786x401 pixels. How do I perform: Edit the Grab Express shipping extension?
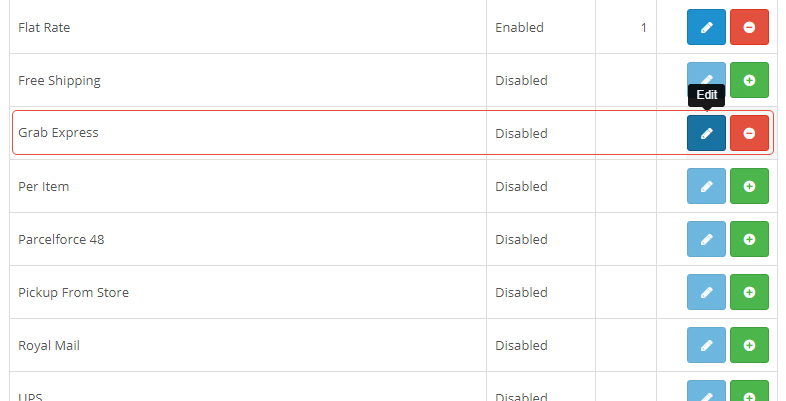(x=706, y=133)
